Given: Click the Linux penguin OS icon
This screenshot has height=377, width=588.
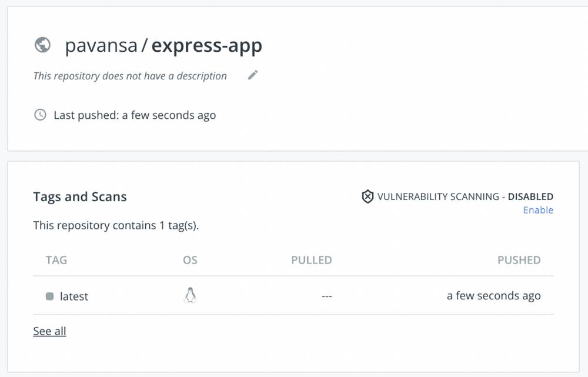Looking at the screenshot, I should coord(189,295).
